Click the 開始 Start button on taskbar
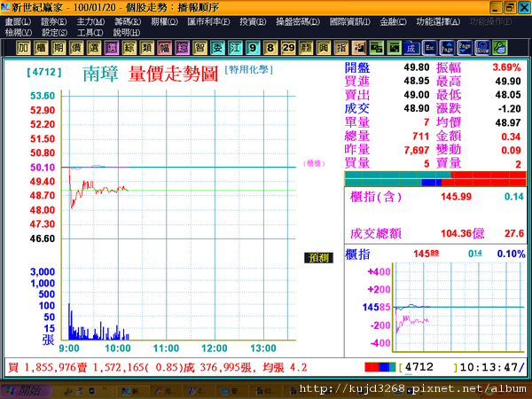 26,391
